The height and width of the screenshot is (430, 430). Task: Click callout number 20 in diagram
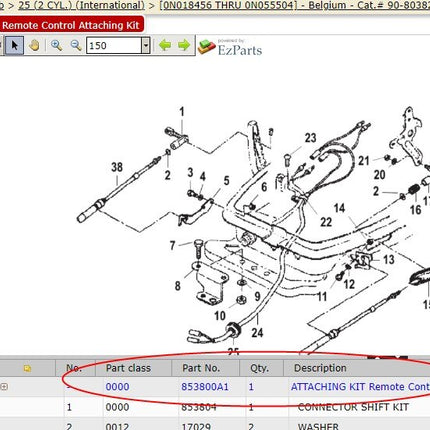[x=379, y=174]
